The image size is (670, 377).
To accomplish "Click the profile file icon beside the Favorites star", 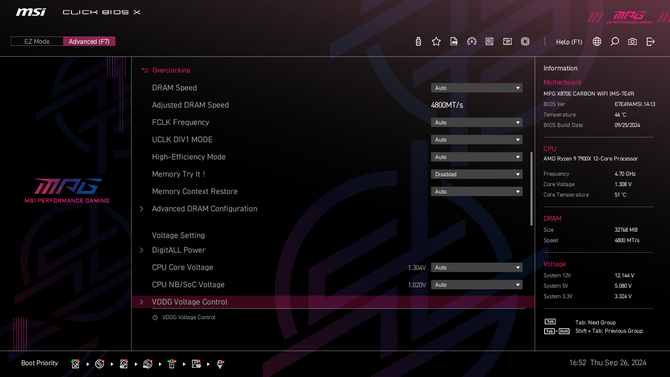I will click(454, 41).
